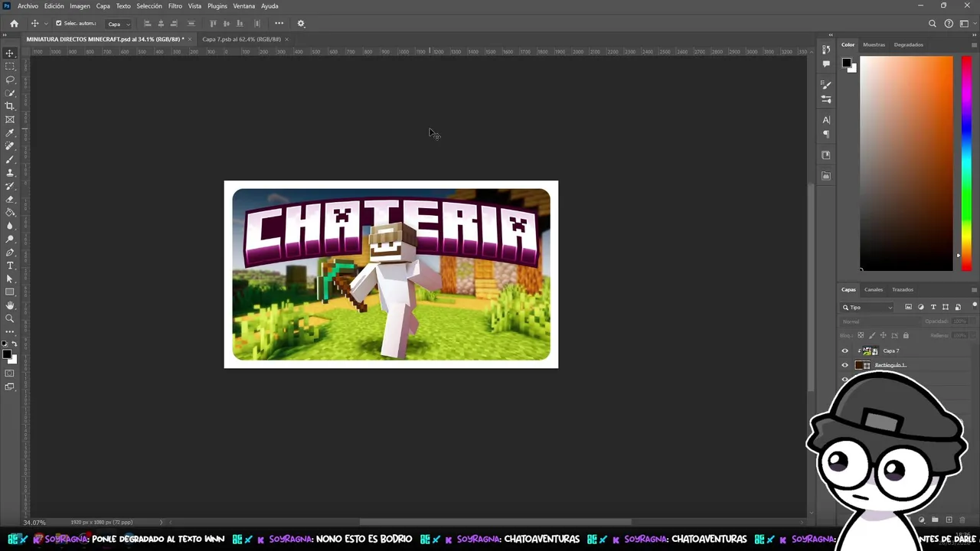The image size is (980, 551).
Task: Select the Lasso tool
Action: point(10,80)
